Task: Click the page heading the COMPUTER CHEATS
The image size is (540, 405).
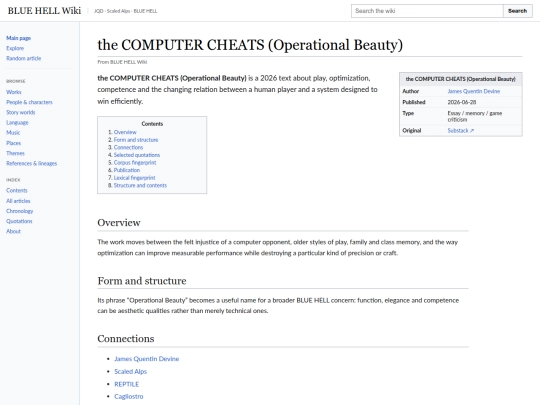Action: [x=250, y=45]
